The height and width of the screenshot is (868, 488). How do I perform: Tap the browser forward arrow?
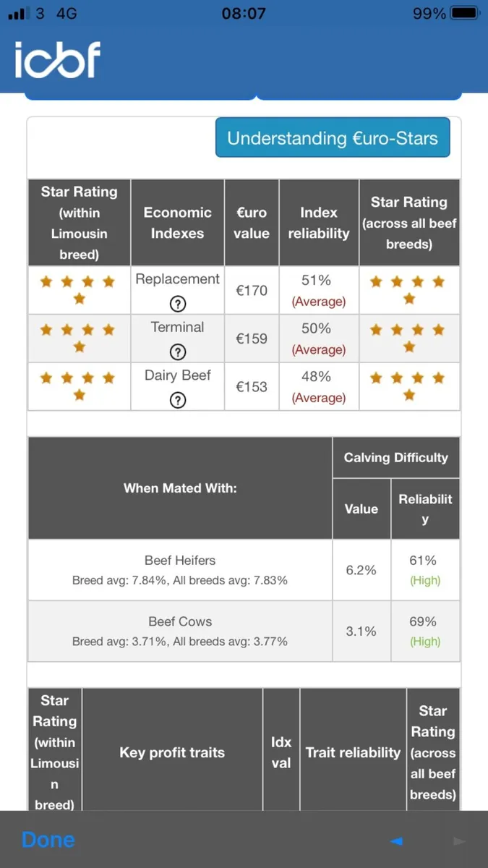[x=458, y=841]
